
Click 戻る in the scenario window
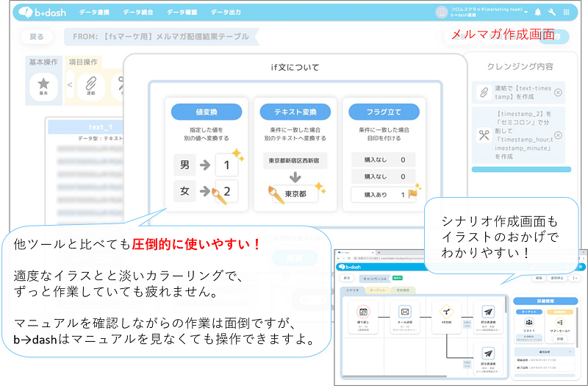click(347, 279)
